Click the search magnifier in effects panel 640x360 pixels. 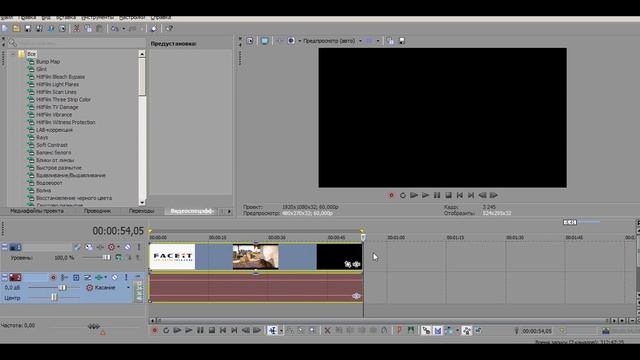(13, 43)
